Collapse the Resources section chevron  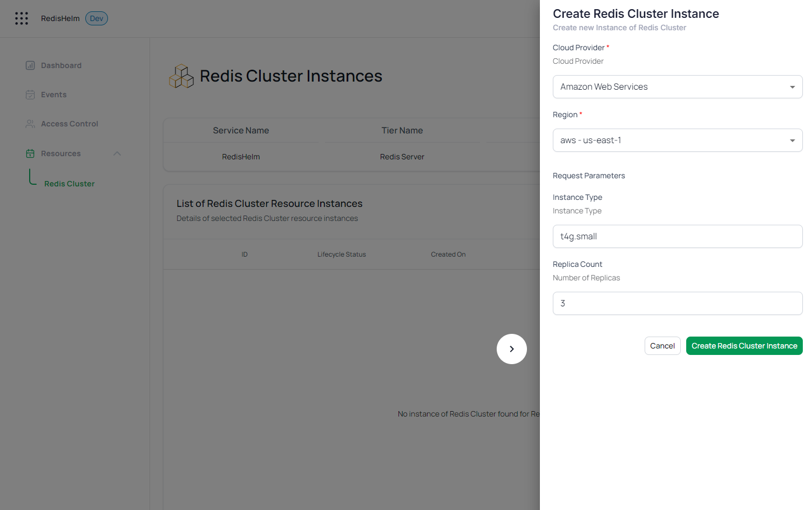click(117, 153)
